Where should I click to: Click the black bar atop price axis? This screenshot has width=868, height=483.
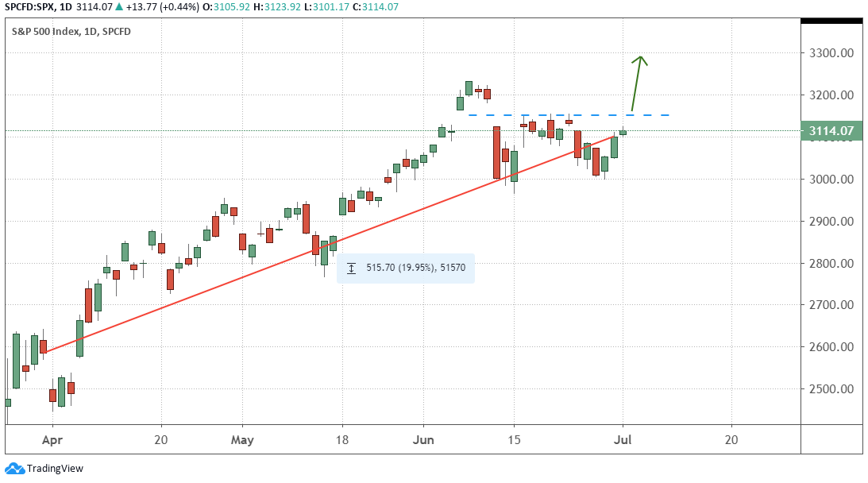coord(831,20)
